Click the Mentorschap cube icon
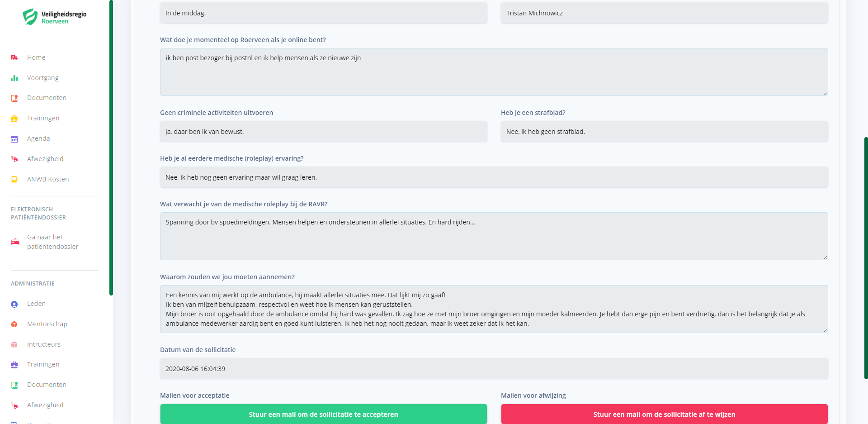The width and height of the screenshot is (868, 424). 14,324
